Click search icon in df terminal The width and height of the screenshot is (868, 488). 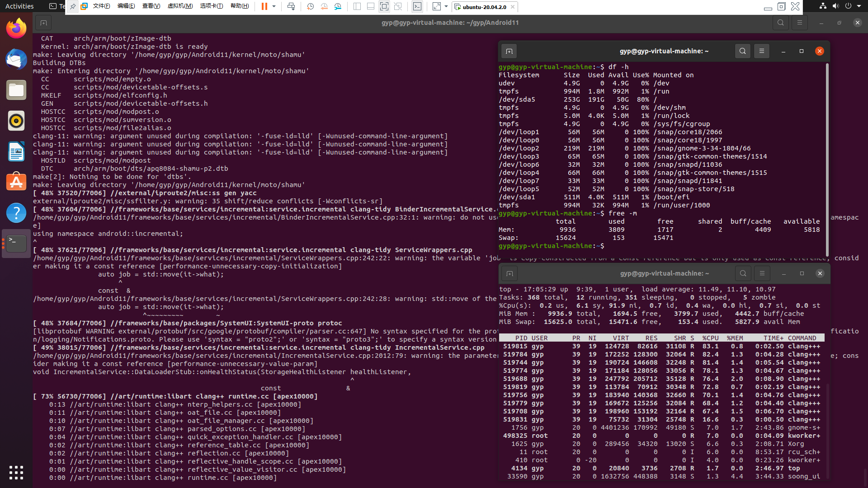point(742,51)
